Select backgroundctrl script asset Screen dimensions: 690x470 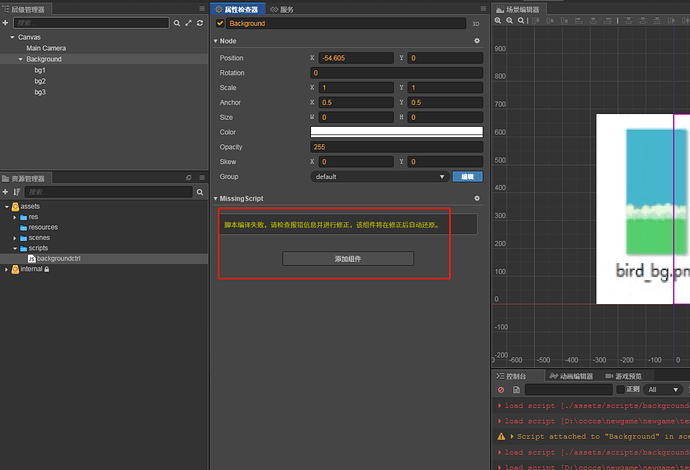(x=59, y=258)
